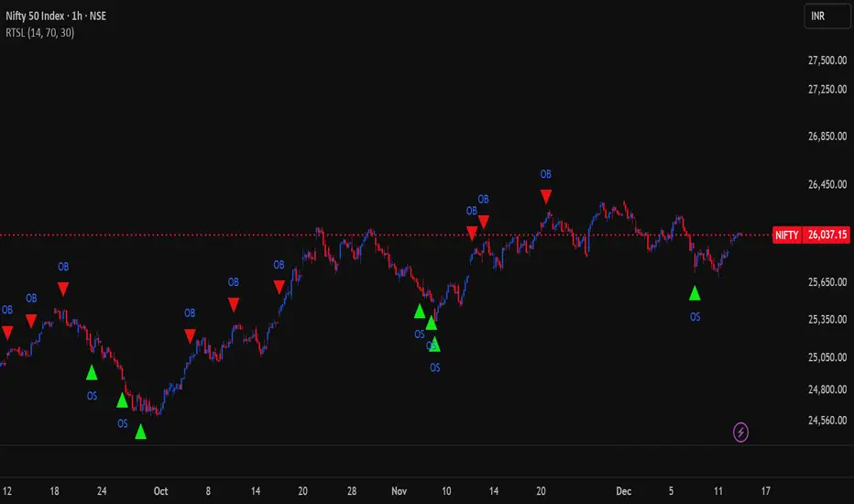
Task: Click the 26,850.00 price axis label
Action: [x=827, y=137]
